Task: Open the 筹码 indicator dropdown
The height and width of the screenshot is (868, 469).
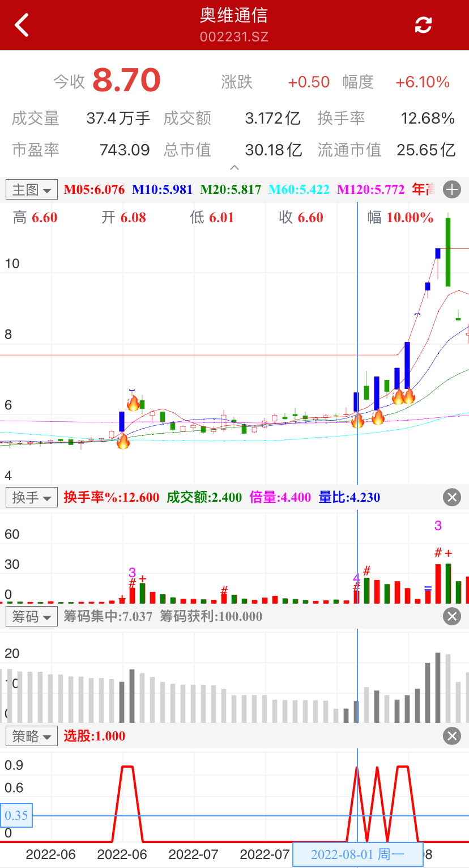Action: 32,616
